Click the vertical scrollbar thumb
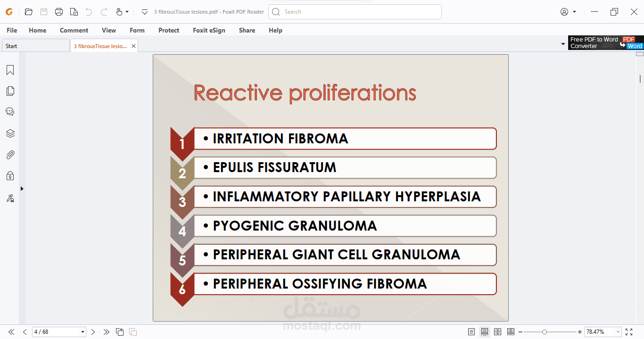This screenshot has height=339, width=644. click(640, 78)
